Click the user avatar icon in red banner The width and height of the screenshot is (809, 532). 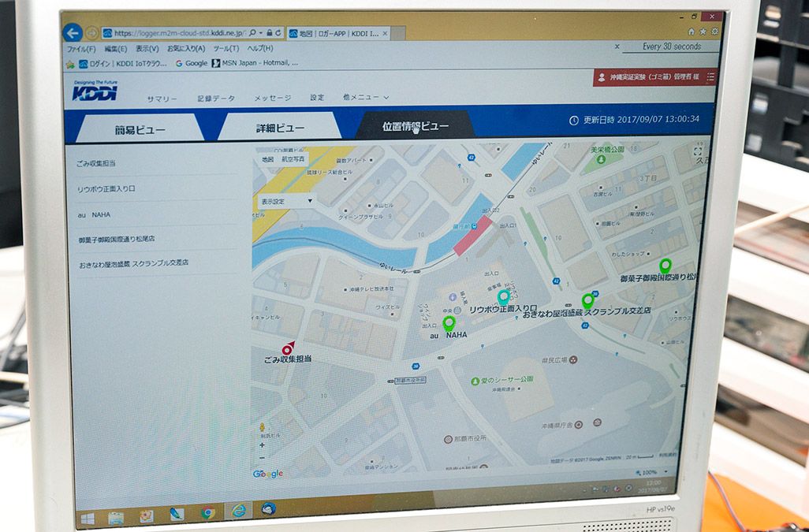click(x=601, y=77)
